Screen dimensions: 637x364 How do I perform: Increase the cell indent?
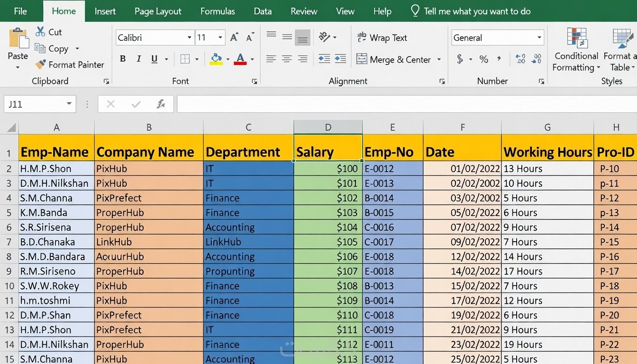(x=340, y=59)
